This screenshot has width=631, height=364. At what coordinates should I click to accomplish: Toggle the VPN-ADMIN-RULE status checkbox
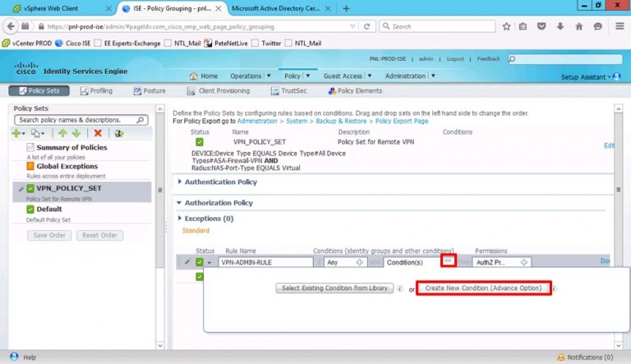pyautogui.click(x=199, y=262)
